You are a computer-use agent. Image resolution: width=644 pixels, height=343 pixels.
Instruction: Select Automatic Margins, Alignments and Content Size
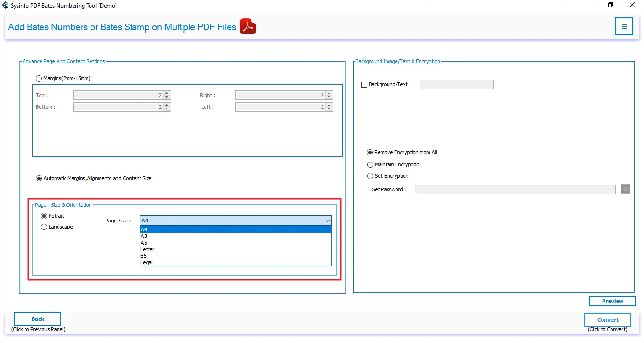39,178
